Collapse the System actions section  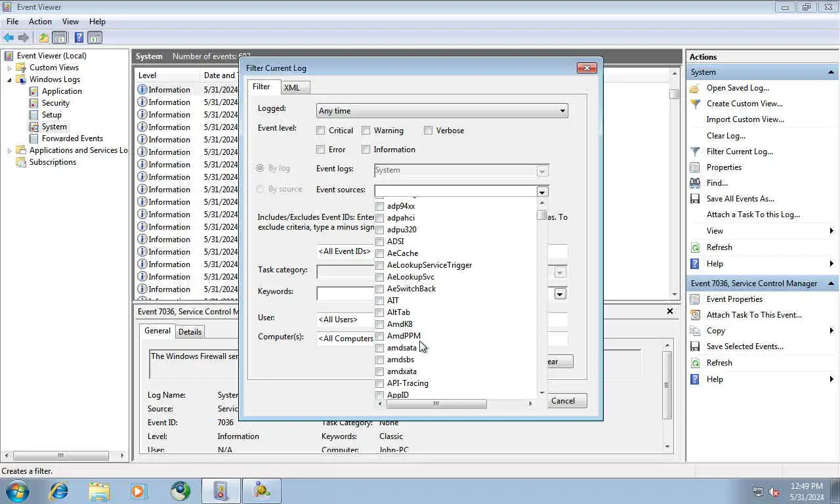point(831,72)
